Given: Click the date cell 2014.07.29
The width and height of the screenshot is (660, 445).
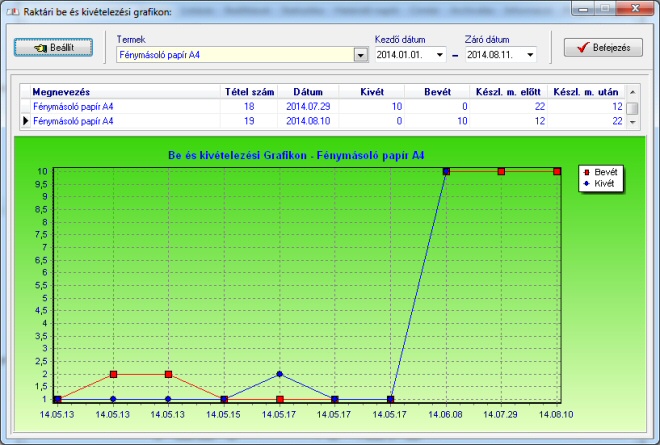Looking at the screenshot, I should [308, 107].
